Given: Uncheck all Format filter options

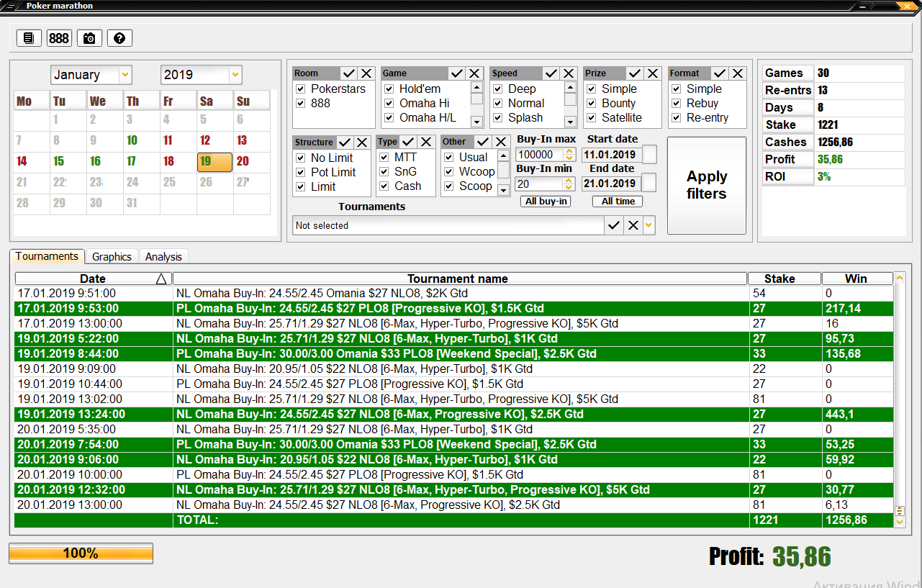Looking at the screenshot, I should [738, 73].
